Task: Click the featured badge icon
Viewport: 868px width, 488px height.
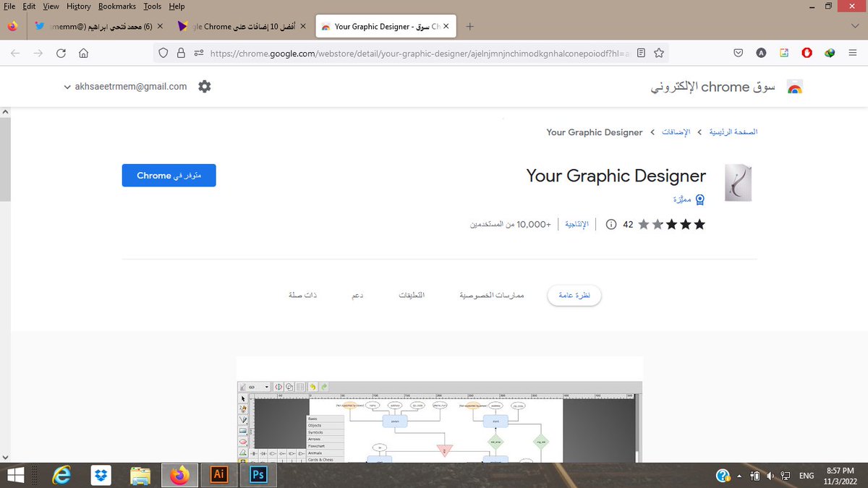Action: pos(699,200)
